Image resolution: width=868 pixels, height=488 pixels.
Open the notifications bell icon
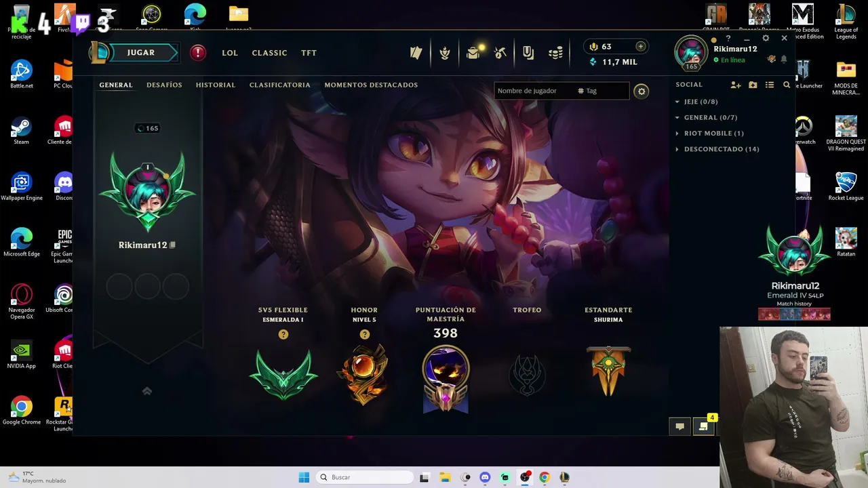pyautogui.click(x=784, y=60)
